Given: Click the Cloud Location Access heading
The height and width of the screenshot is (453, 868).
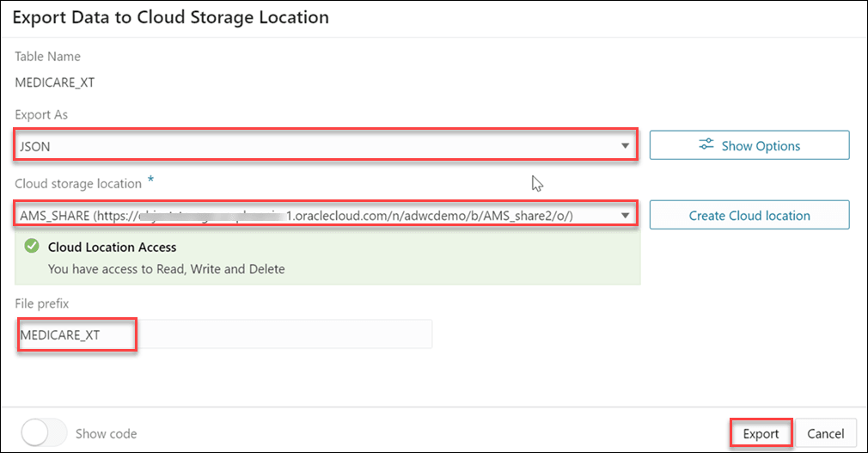Looking at the screenshot, I should [112, 248].
